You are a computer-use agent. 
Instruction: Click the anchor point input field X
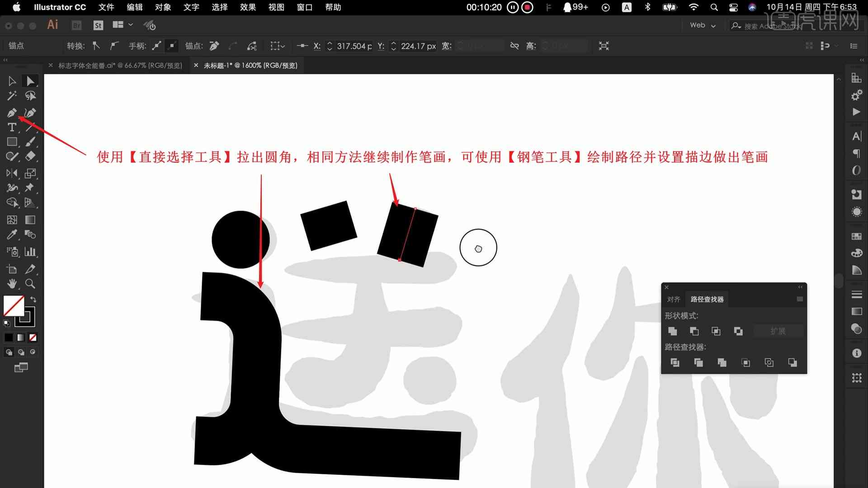[351, 46]
